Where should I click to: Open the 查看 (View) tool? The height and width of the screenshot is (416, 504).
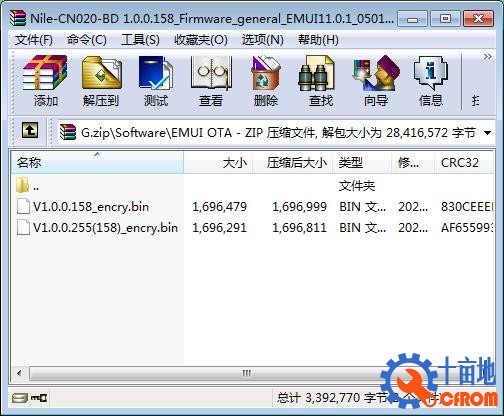point(211,81)
